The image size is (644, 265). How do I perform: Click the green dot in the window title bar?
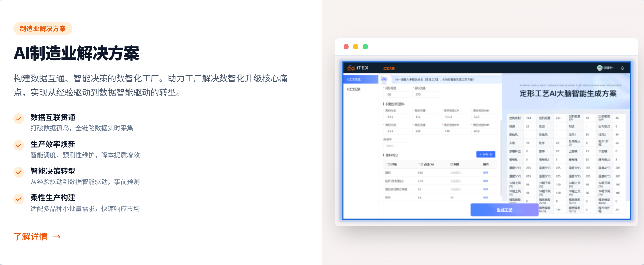pos(365,47)
